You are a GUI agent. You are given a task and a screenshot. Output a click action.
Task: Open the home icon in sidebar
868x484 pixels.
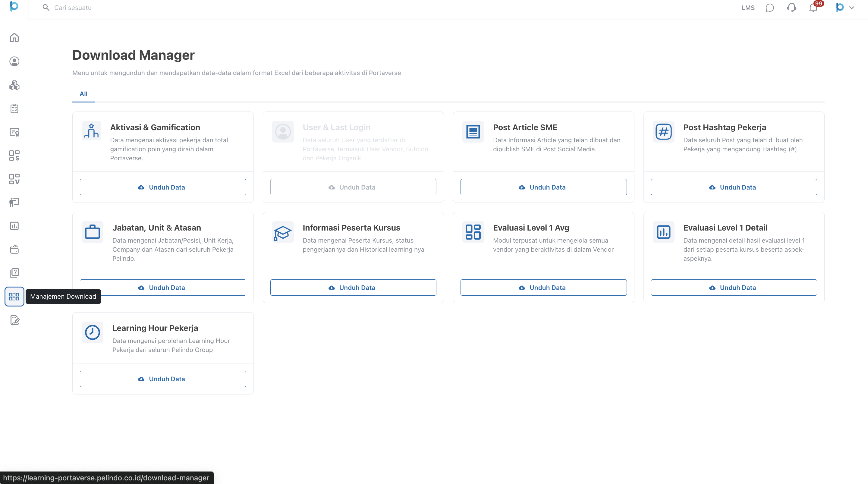click(x=14, y=38)
